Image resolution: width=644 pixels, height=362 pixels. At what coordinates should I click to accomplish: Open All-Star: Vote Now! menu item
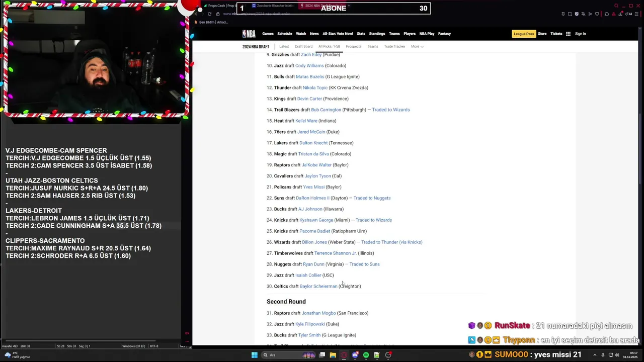pyautogui.click(x=338, y=34)
